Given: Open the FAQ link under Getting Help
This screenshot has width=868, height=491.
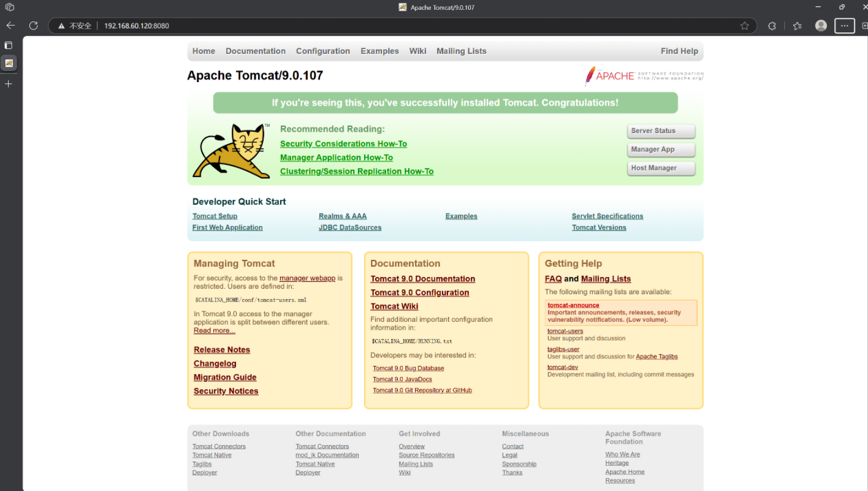Looking at the screenshot, I should tap(554, 279).
